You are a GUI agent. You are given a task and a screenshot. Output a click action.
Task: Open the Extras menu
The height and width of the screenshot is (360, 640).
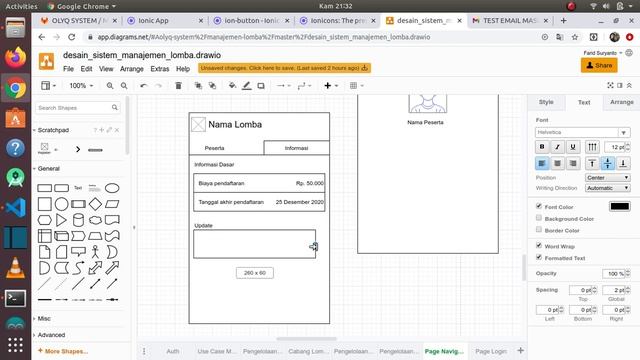pyautogui.click(x=160, y=69)
